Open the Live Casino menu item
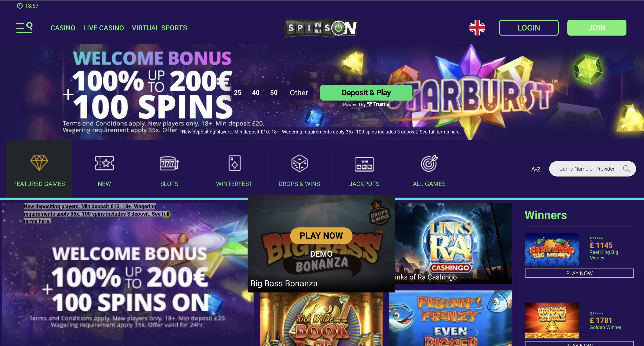 click(104, 28)
